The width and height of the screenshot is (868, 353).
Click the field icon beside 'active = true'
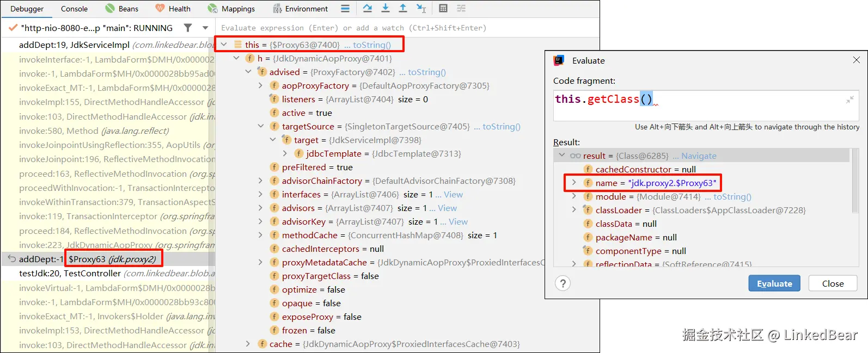pos(274,113)
